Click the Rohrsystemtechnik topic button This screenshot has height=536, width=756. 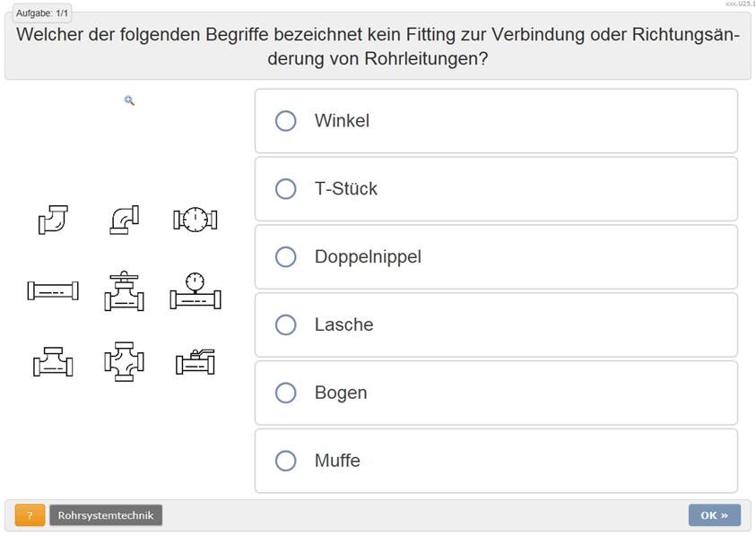[x=106, y=515]
